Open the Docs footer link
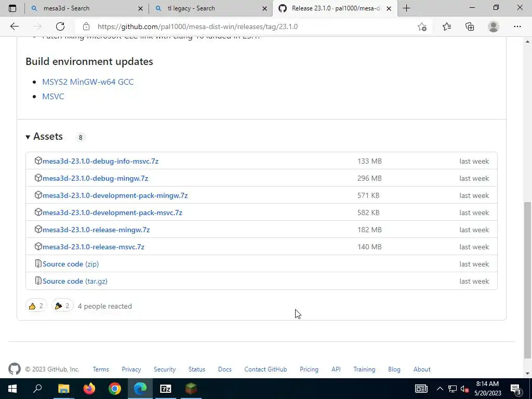This screenshot has width=532, height=399. [x=224, y=369]
